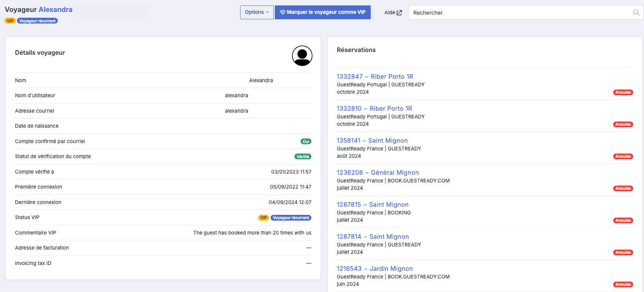Click 'GuestReady France | BOOK.GUESTREADY.COM' under 1236208
The width and height of the screenshot is (644, 292).
(393, 181)
